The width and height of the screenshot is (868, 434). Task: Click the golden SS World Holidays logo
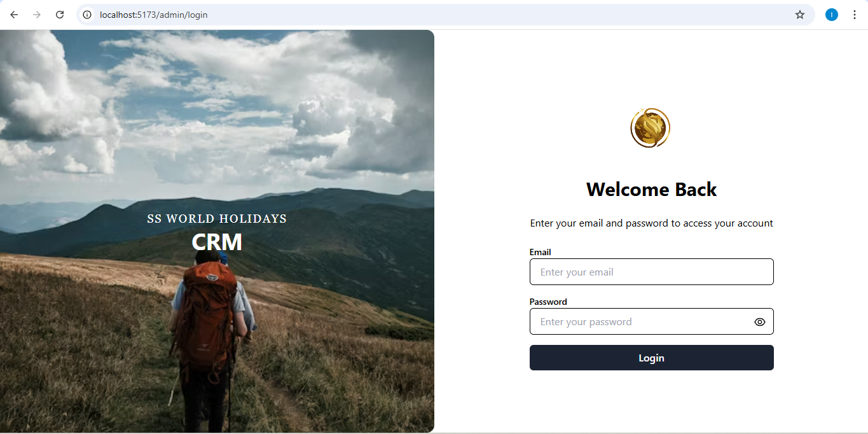651,128
